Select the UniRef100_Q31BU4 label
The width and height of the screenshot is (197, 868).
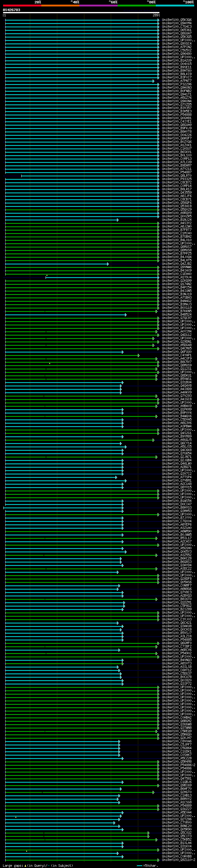(177, 382)
